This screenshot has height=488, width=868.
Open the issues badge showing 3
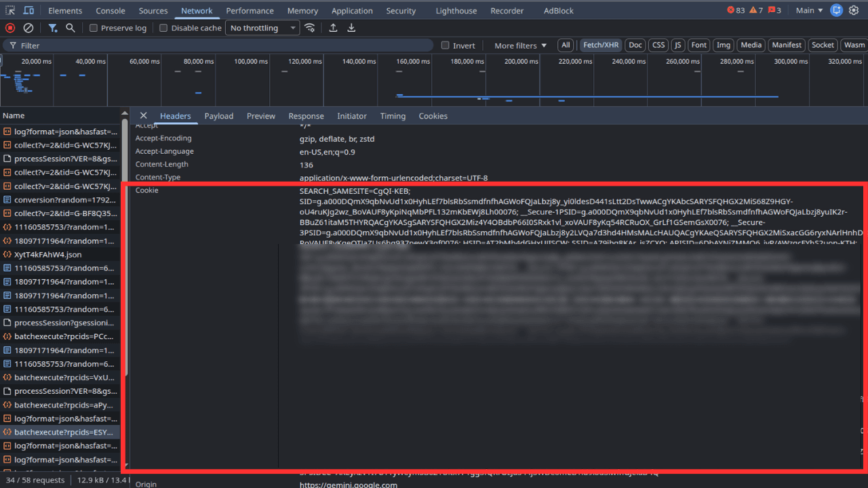[x=774, y=10]
